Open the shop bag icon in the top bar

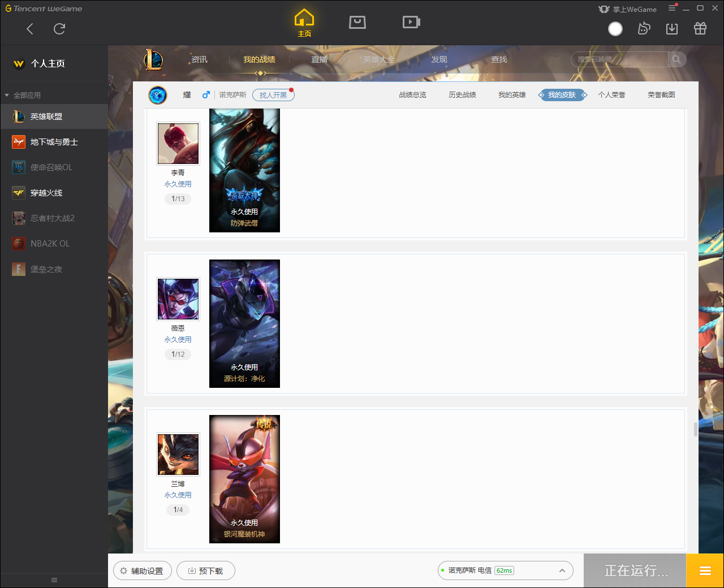(x=357, y=22)
